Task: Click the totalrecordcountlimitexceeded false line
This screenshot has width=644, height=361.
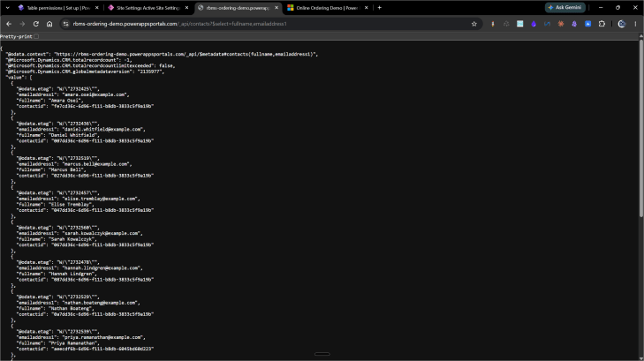Action: point(90,65)
